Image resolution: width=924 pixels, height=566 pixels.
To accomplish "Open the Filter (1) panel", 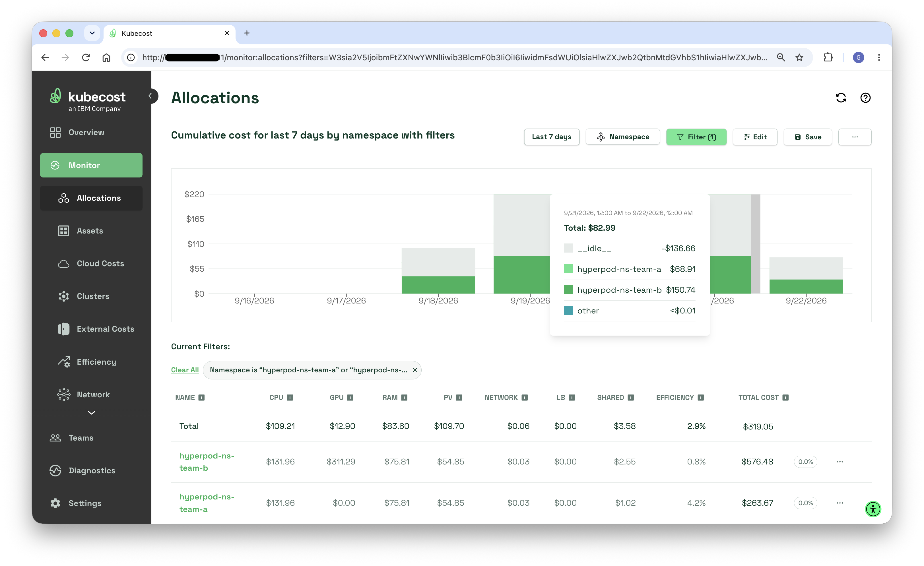I will (x=696, y=137).
